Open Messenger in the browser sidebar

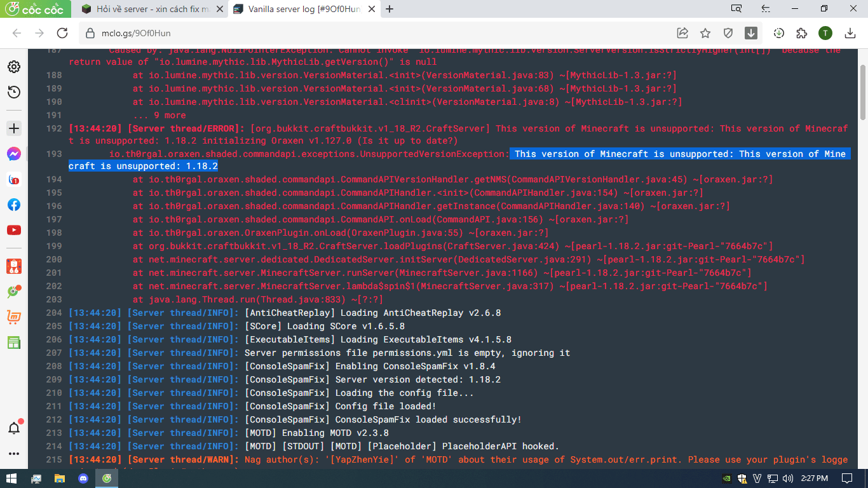coord(13,154)
